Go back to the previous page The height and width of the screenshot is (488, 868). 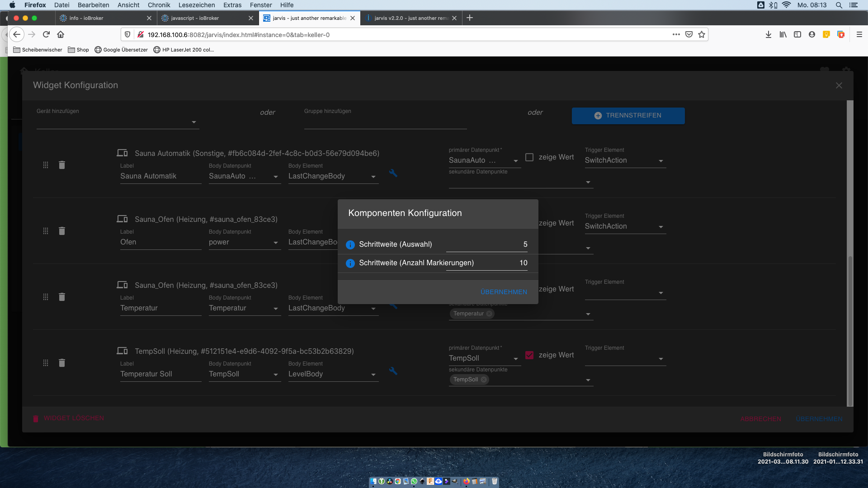click(17, 34)
